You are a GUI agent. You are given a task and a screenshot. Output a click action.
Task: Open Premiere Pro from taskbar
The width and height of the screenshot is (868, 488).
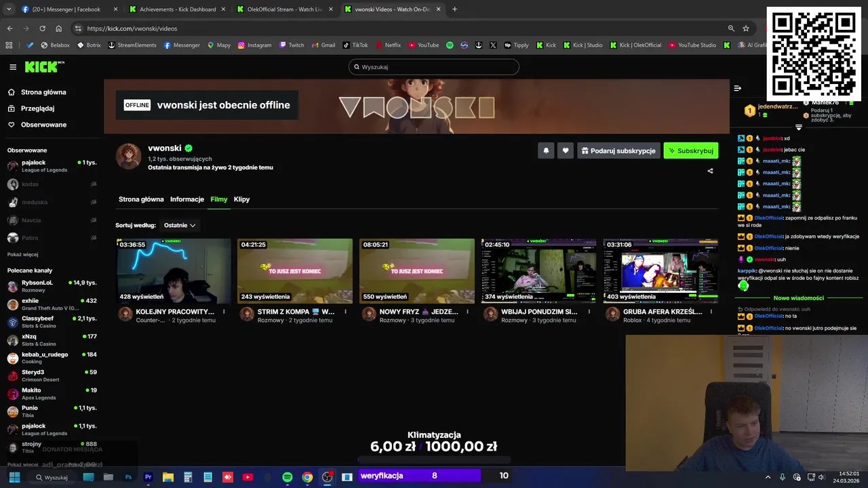pos(148,477)
